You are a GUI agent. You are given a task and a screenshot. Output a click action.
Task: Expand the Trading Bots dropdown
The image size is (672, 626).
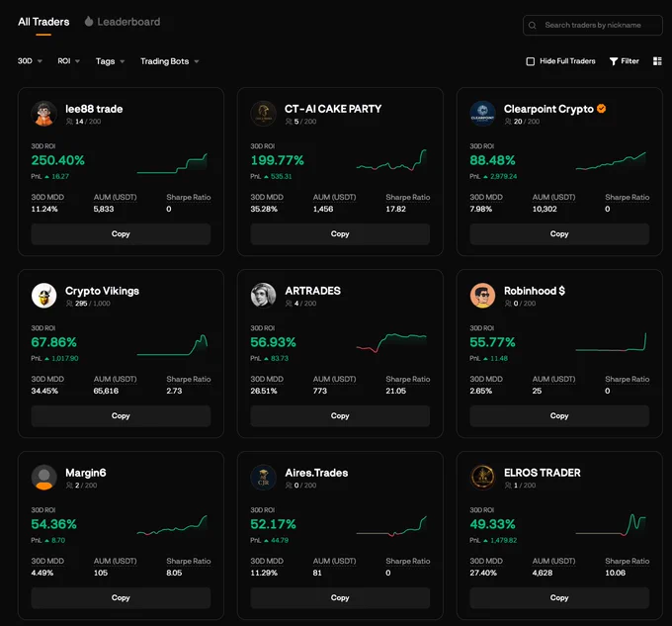pos(170,61)
